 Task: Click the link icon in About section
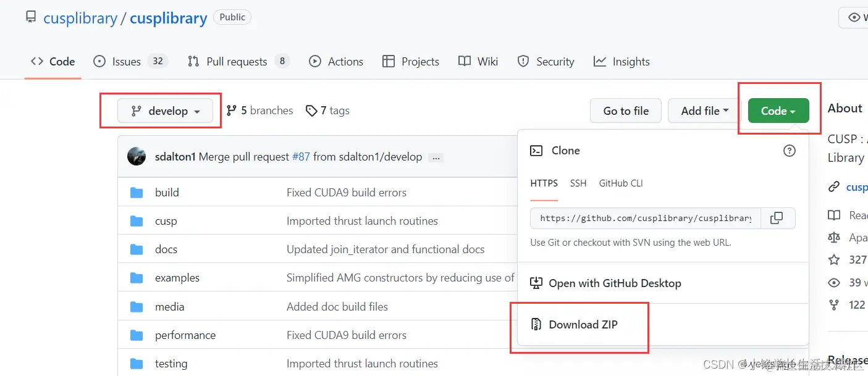(x=834, y=186)
